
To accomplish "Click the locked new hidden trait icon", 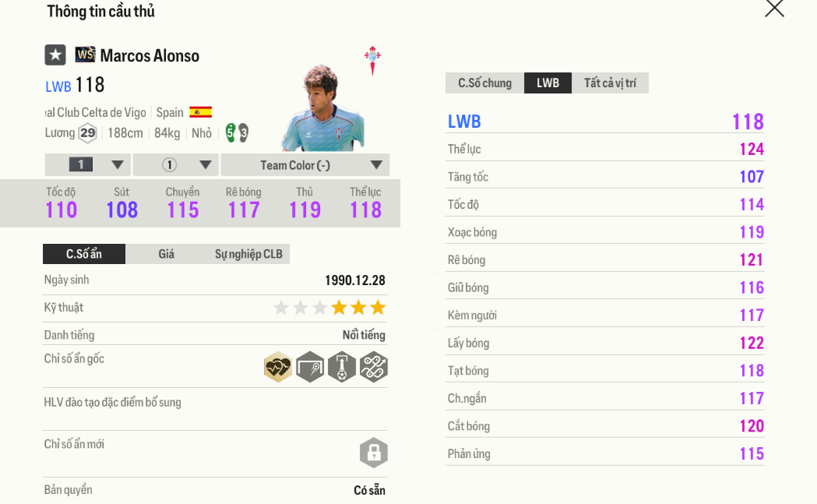I will 374,453.
